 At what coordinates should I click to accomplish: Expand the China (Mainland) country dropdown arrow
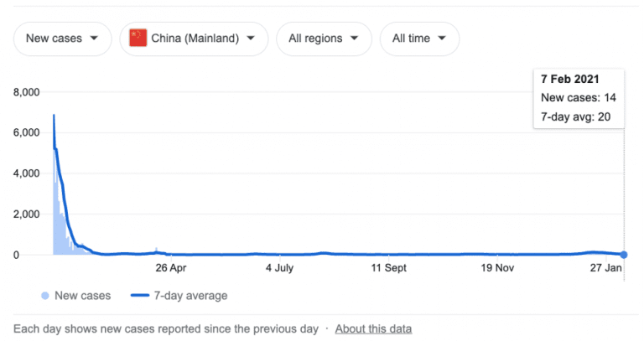[251, 39]
